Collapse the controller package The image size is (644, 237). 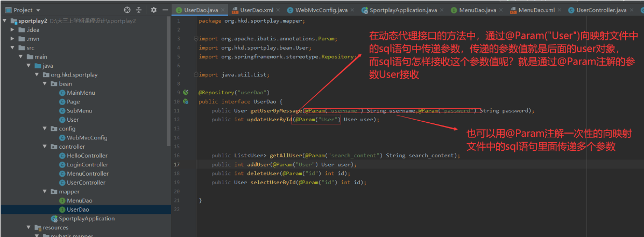[45, 147]
